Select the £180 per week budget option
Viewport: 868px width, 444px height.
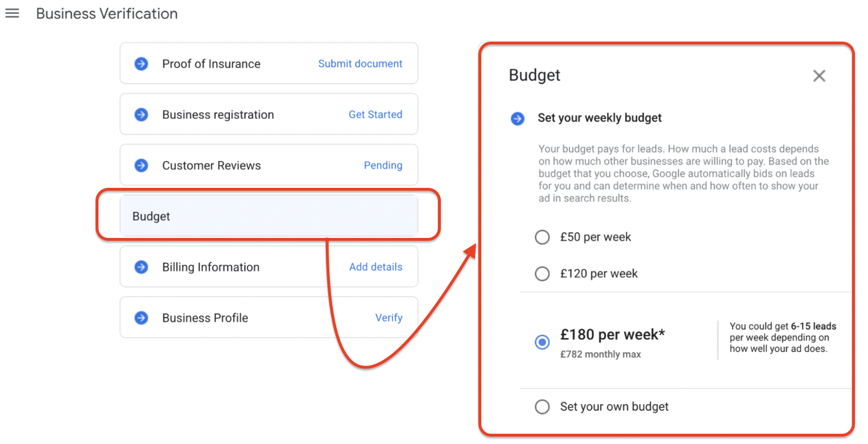(542, 342)
